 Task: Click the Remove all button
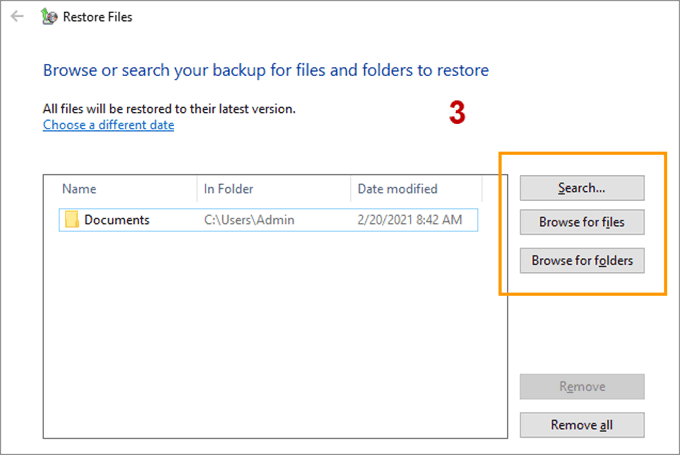582,425
